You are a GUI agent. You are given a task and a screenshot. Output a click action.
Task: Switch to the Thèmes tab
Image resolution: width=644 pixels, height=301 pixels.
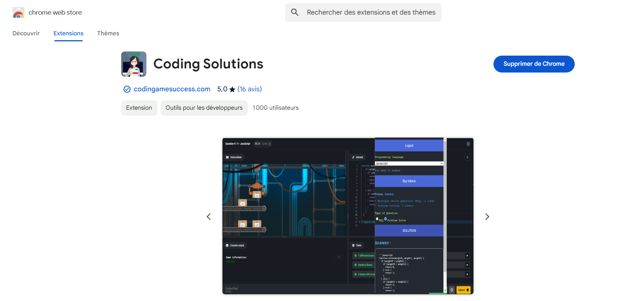(108, 33)
